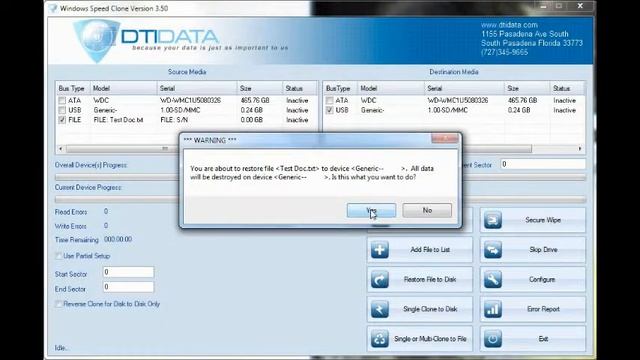Image resolution: width=640 pixels, height=360 pixels.
Task: Click the Time Remaining value 000:00:00
Action: coord(118,239)
